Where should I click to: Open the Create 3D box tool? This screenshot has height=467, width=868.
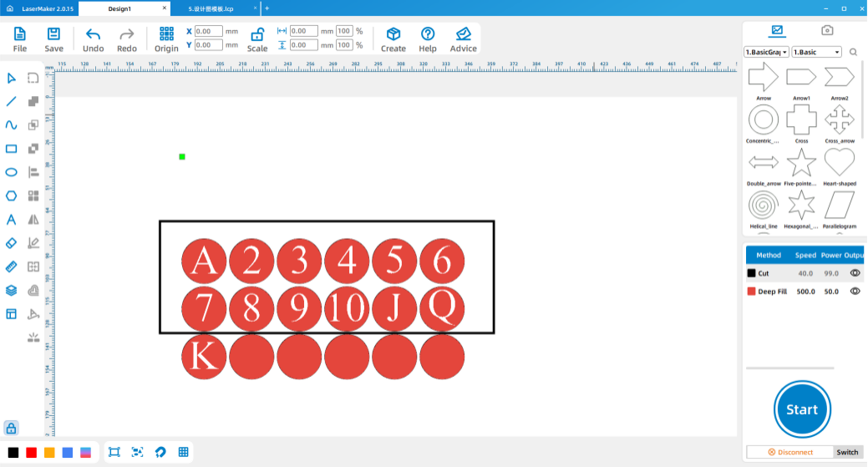pos(393,34)
